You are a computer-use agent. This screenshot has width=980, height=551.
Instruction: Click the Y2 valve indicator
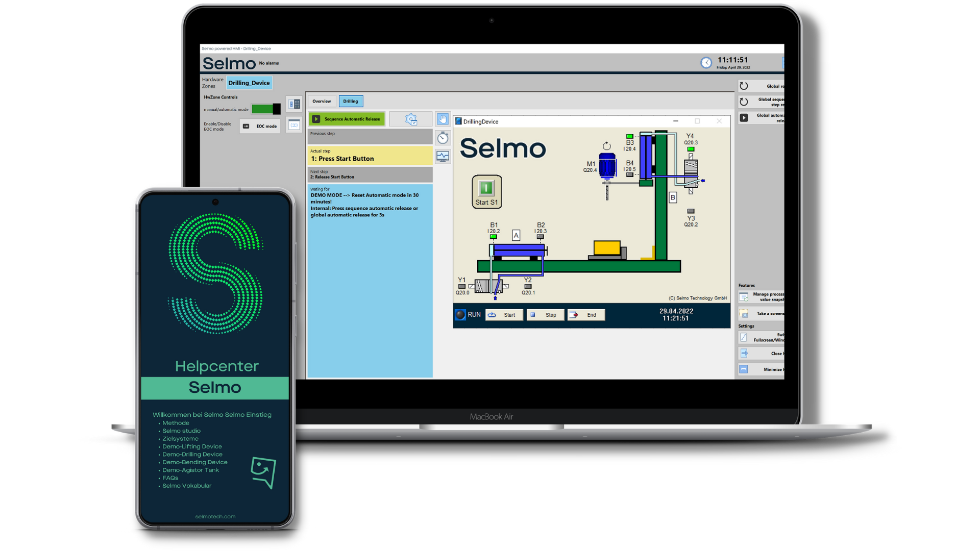528,287
